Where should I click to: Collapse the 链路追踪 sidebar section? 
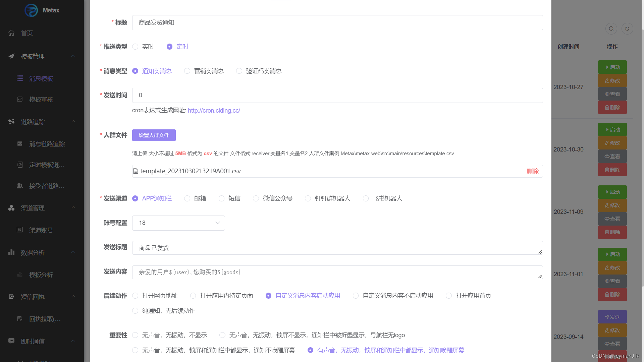[73, 121]
